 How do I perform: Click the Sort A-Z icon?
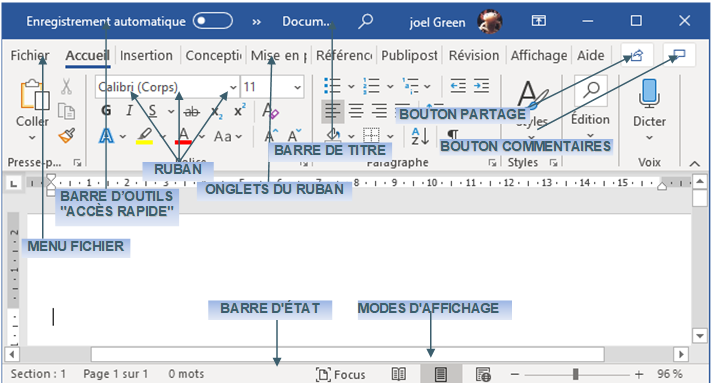click(x=420, y=136)
